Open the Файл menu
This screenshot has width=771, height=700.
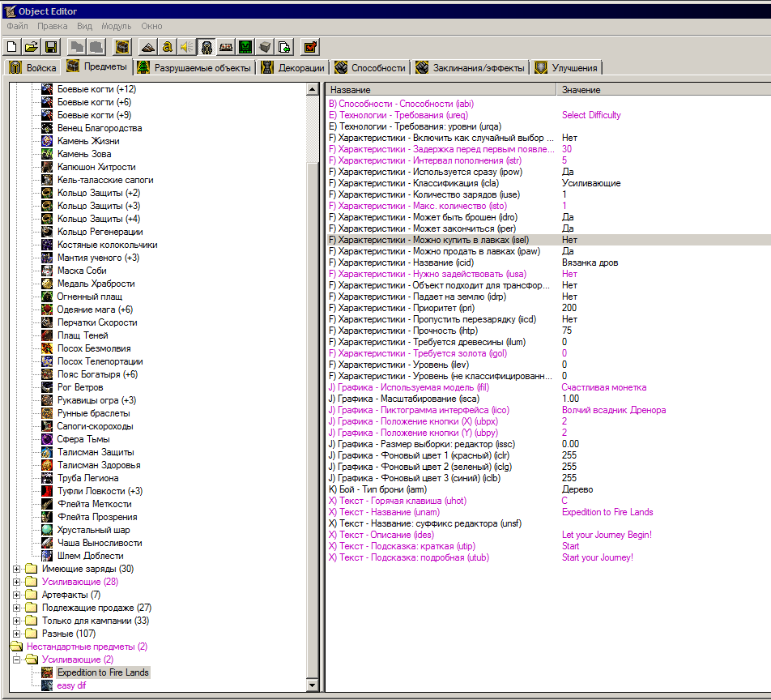[17, 27]
